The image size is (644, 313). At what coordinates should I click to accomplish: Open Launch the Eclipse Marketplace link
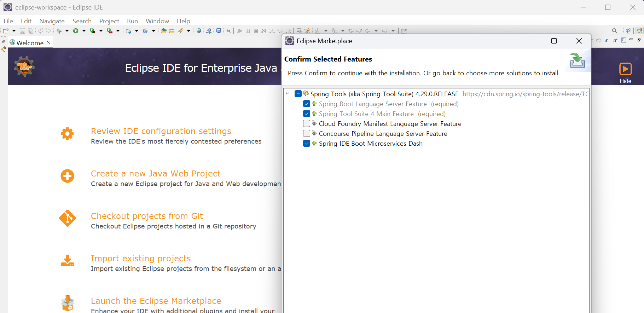tap(156, 301)
